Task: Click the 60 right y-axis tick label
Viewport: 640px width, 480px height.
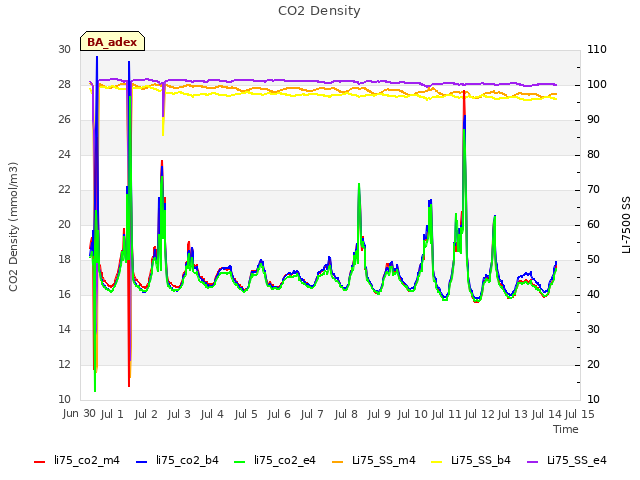Action: pos(593,224)
